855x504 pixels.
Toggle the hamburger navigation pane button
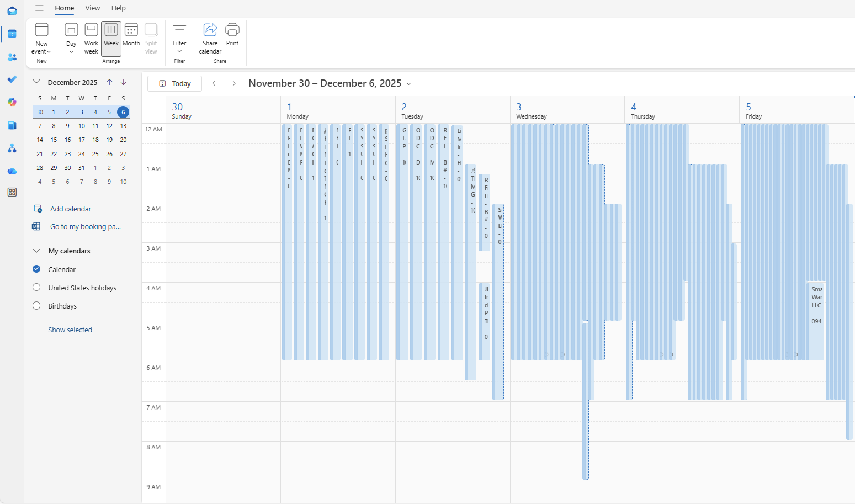(39, 8)
